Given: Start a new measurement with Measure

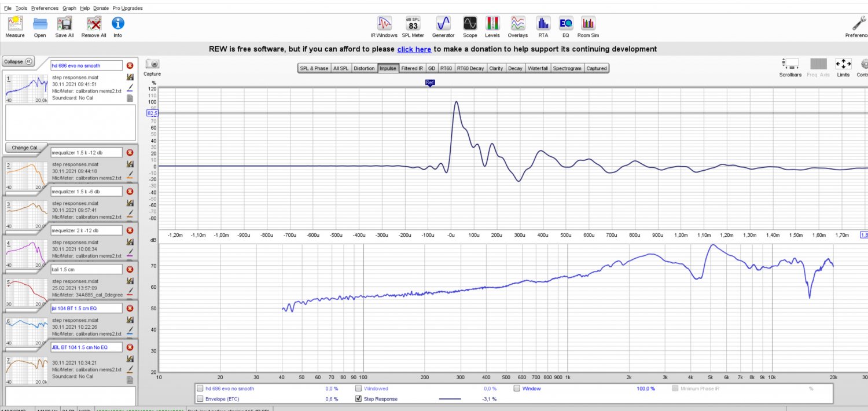Looking at the screenshot, I should coord(15,27).
